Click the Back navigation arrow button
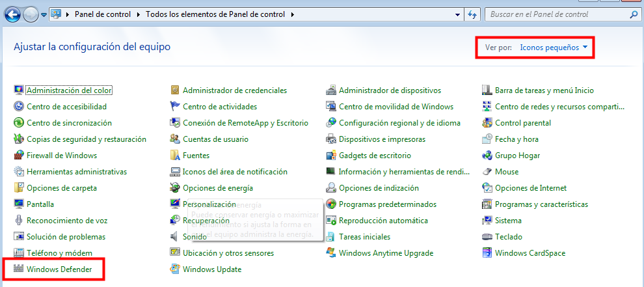The height and width of the screenshot is (287, 644). [x=11, y=14]
